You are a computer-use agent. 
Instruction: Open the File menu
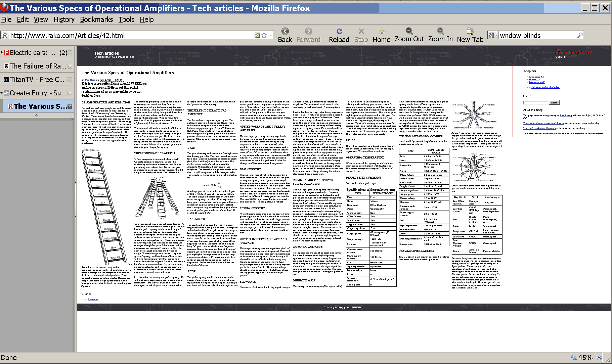coord(6,19)
